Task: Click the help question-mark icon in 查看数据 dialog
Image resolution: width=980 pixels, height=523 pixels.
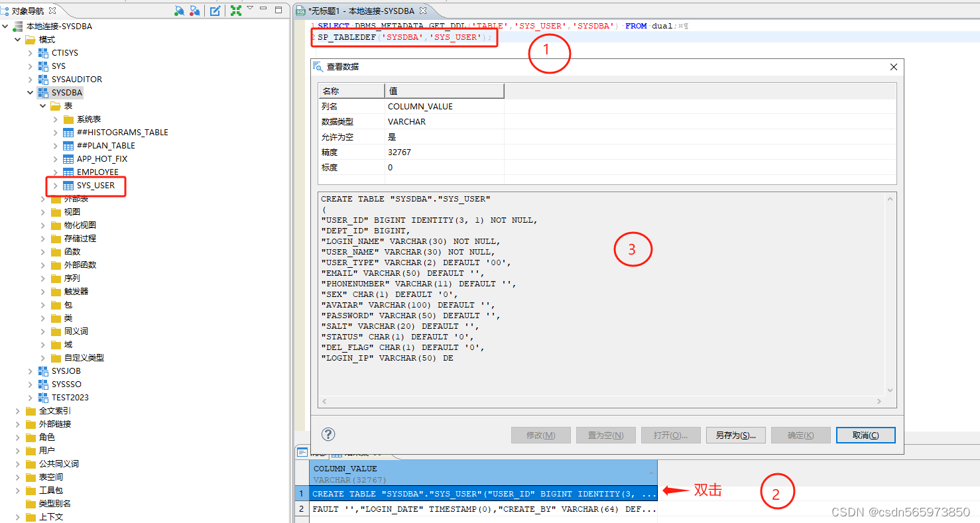Action: point(328,434)
